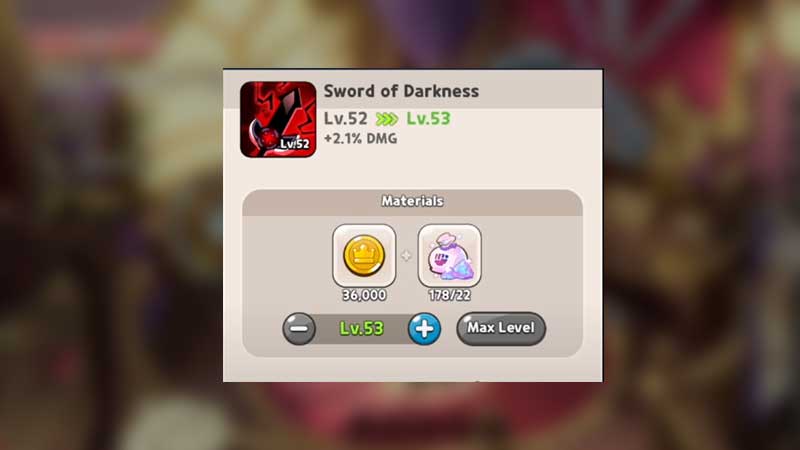Click the small plus between materials
The image size is (800, 450).
(406, 256)
